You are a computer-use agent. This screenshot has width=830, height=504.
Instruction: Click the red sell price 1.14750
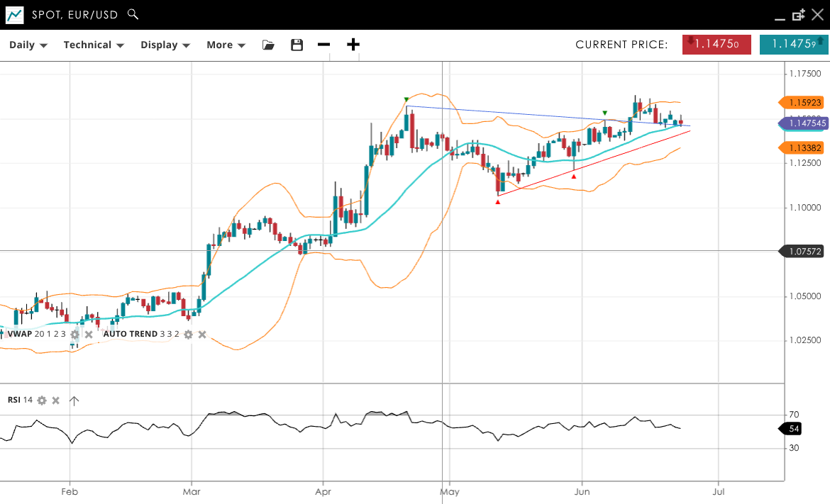pos(716,44)
